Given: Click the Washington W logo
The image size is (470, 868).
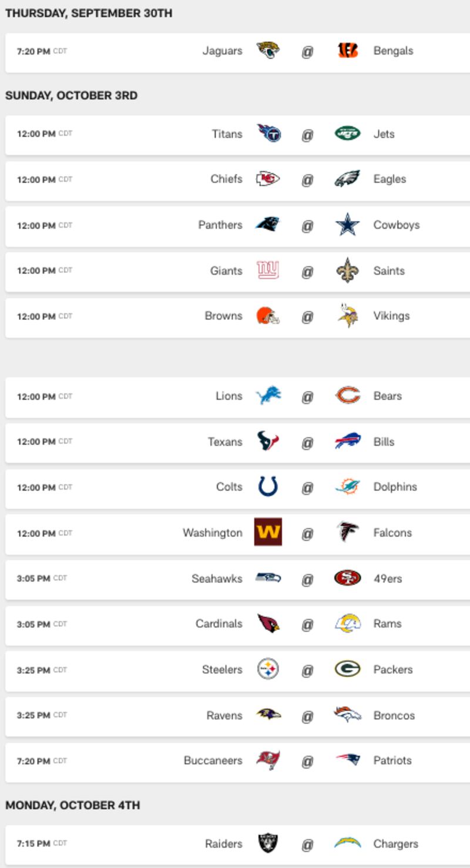Looking at the screenshot, I should click(268, 532).
